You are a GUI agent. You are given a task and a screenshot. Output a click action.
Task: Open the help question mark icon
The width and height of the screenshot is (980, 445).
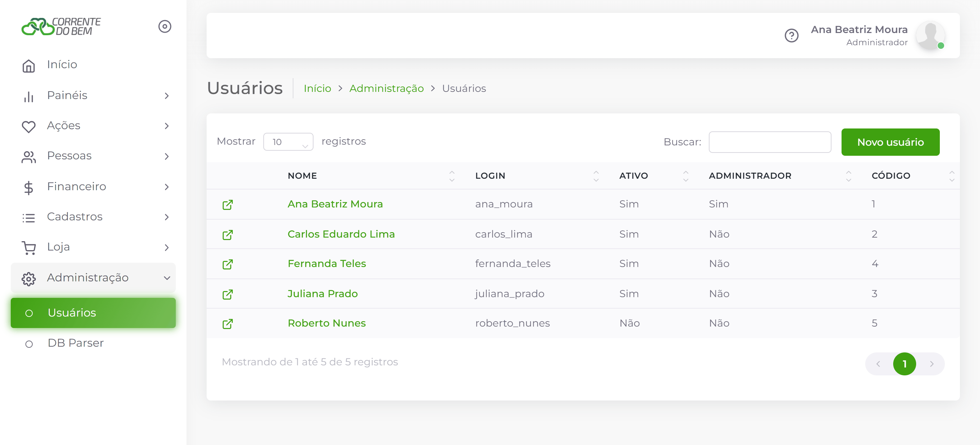(x=791, y=36)
